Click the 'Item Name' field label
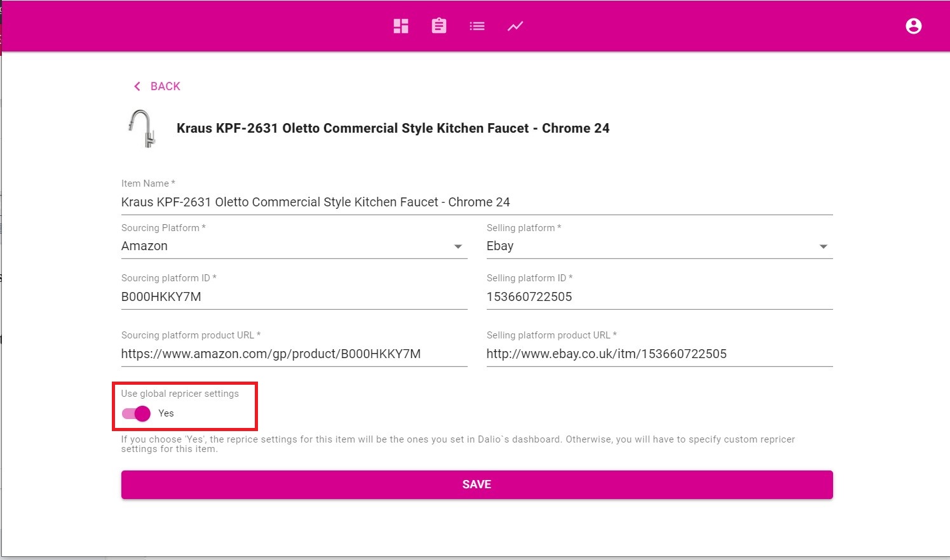The image size is (950, 560). 148,183
